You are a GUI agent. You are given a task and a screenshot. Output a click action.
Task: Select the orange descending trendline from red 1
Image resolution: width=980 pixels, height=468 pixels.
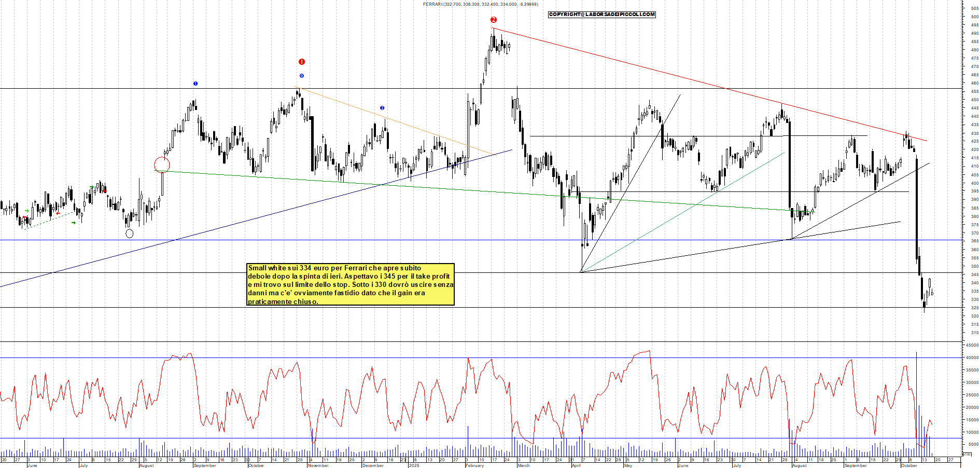pos(394,122)
